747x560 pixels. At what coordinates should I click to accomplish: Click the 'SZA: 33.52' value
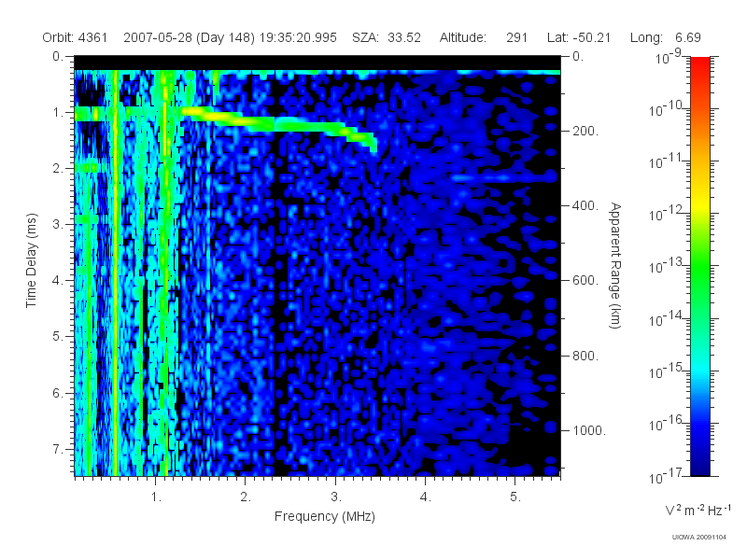387,37
